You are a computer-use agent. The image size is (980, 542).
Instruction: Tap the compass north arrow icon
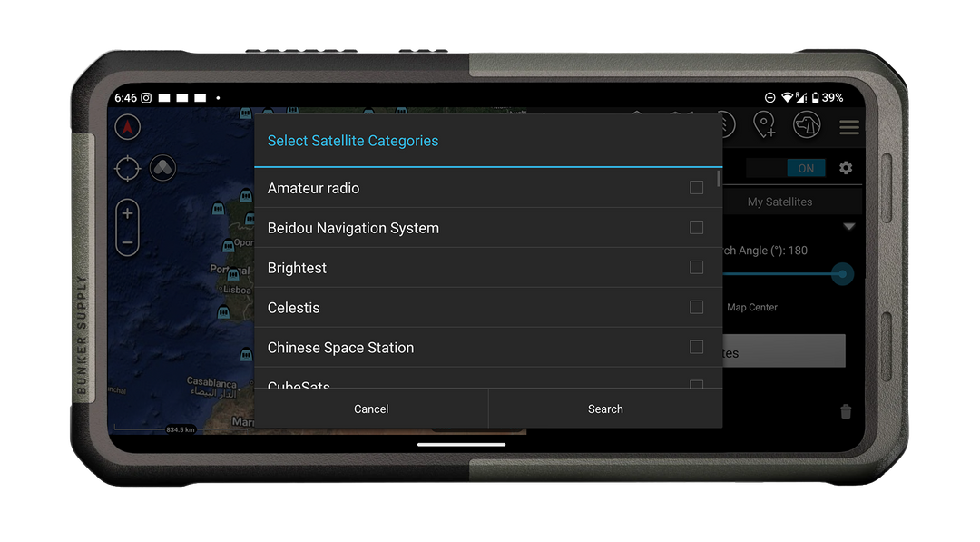tap(127, 127)
